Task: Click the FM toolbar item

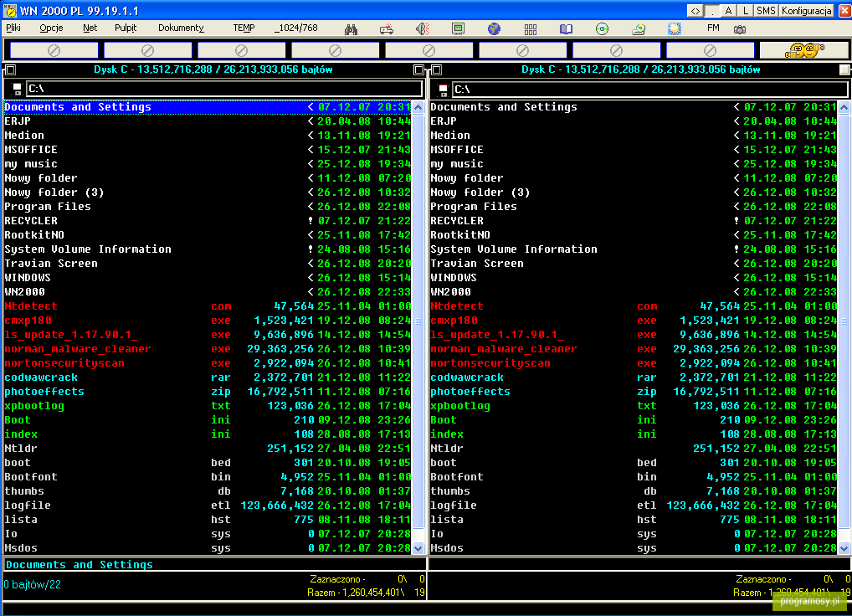Action: (713, 28)
